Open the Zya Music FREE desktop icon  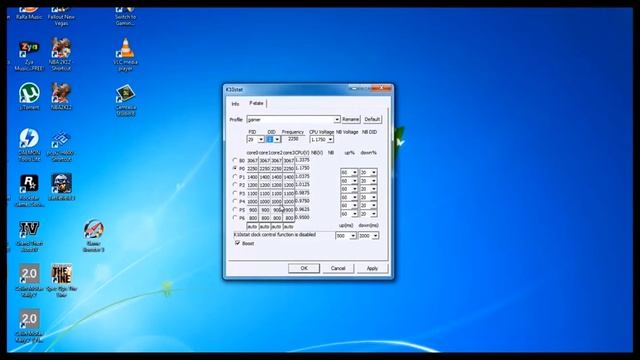(29, 56)
